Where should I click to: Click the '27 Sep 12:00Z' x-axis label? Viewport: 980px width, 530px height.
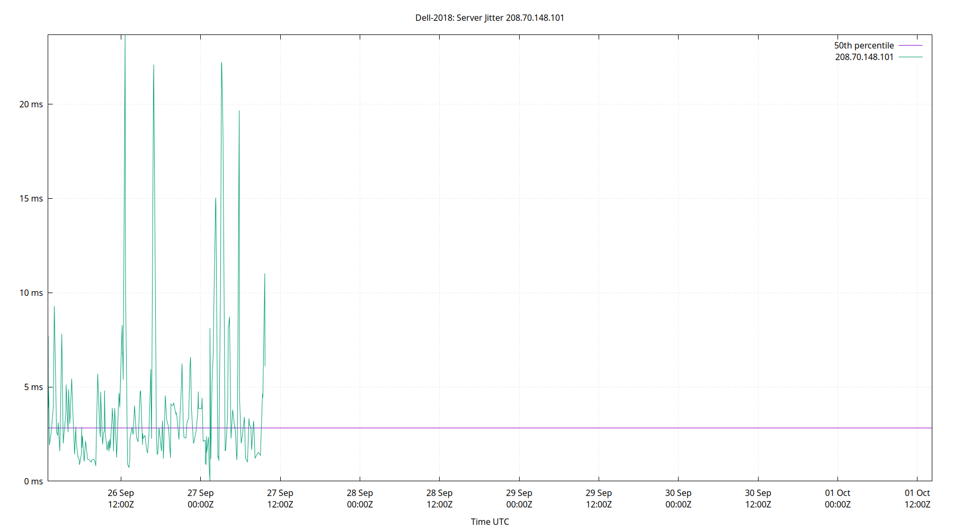[280, 499]
